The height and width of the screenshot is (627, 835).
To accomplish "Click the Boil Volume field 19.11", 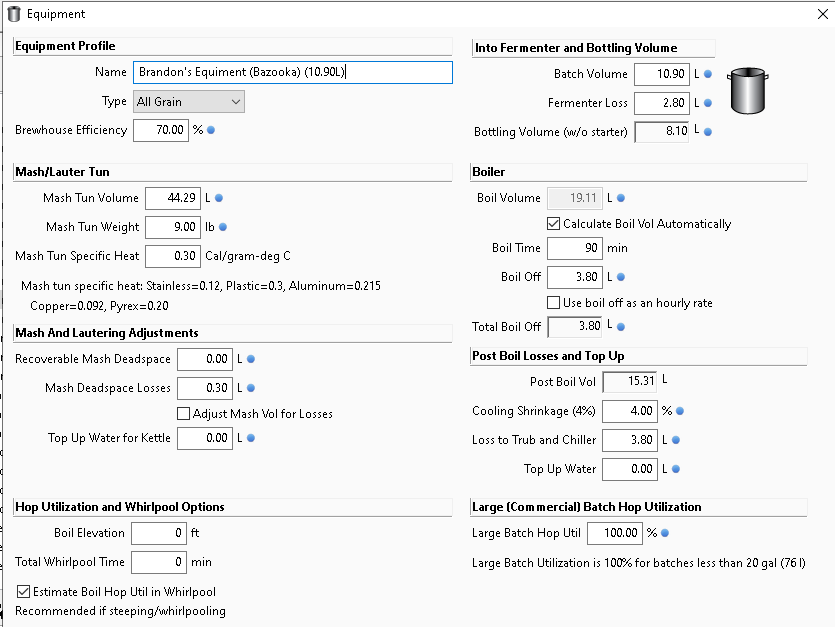I will click(x=575, y=198).
